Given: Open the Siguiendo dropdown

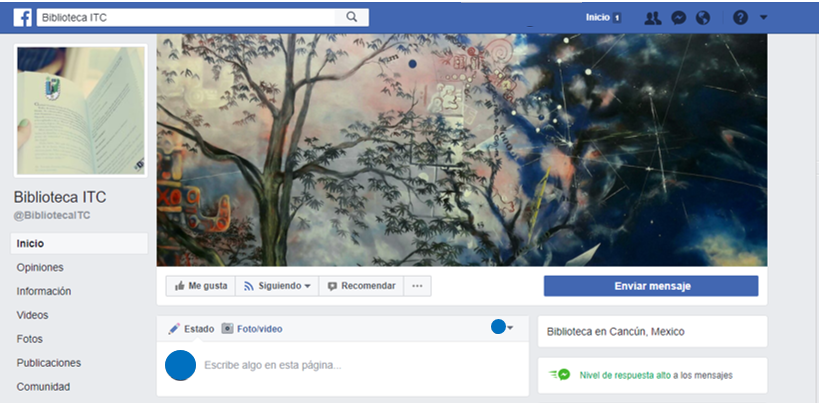Looking at the screenshot, I should pyautogui.click(x=277, y=286).
